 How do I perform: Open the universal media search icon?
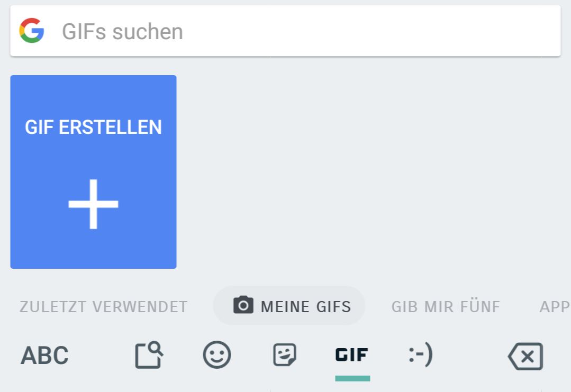coord(149,355)
